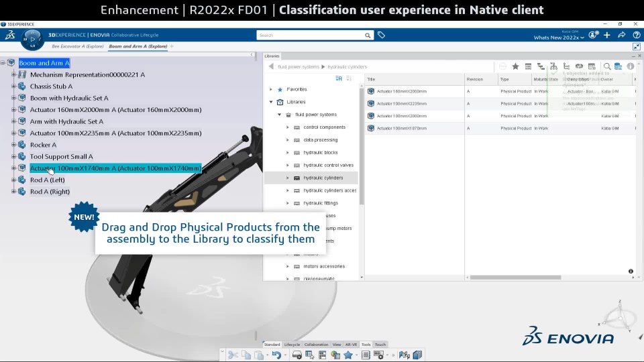Select hydraulic fittings in the library tree

coord(321,203)
